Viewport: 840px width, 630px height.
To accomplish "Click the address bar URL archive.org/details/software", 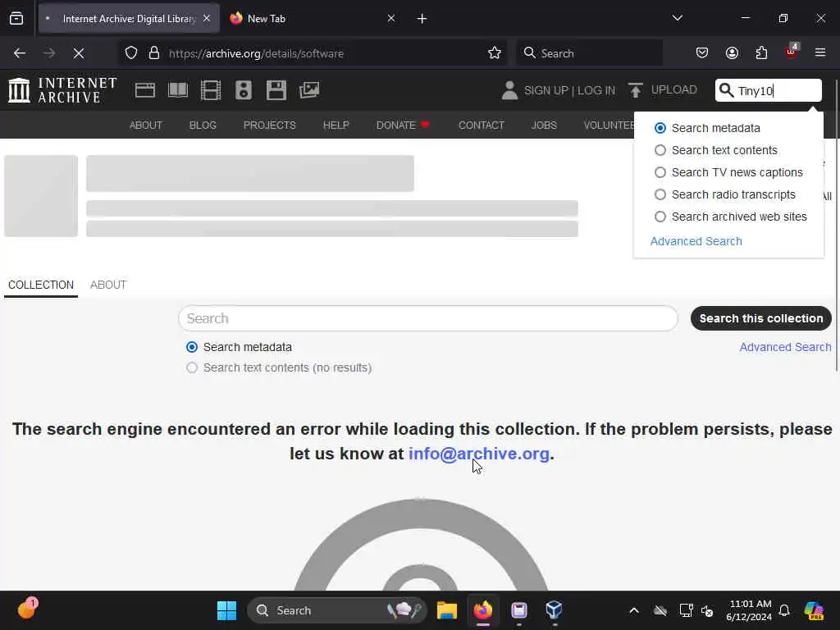I will pos(256,53).
